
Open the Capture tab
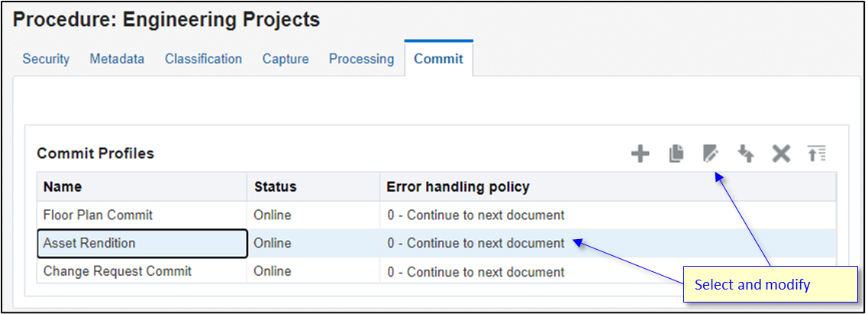tap(286, 59)
